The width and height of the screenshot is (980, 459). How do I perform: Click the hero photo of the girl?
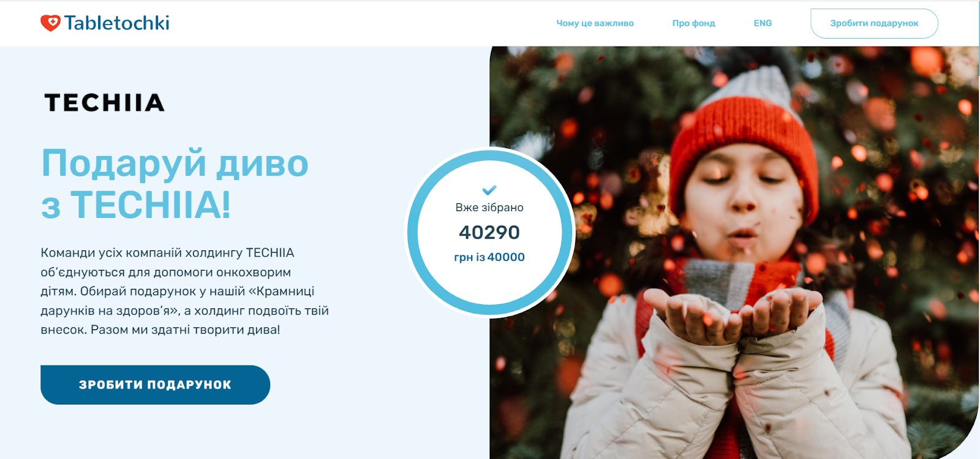[x=734, y=252]
